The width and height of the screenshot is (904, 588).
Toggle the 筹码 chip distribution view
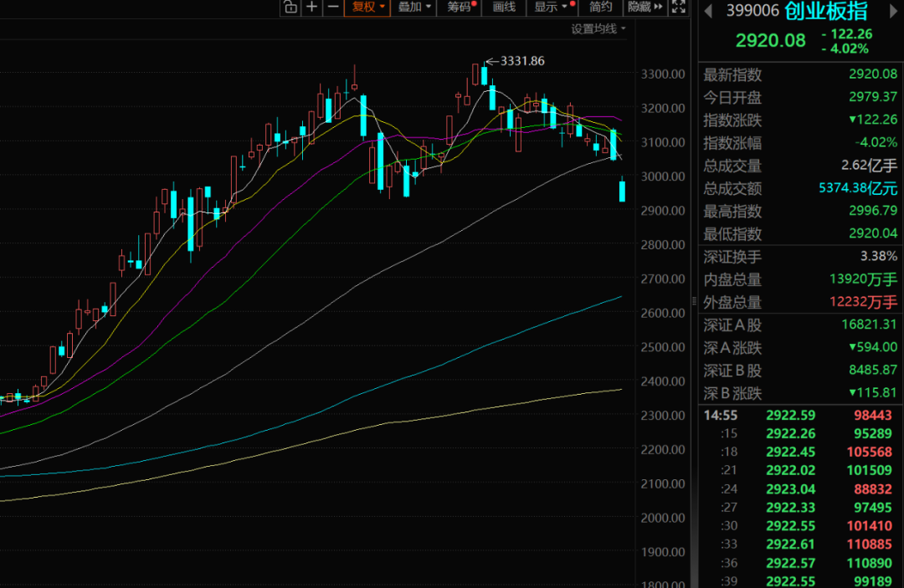[460, 8]
